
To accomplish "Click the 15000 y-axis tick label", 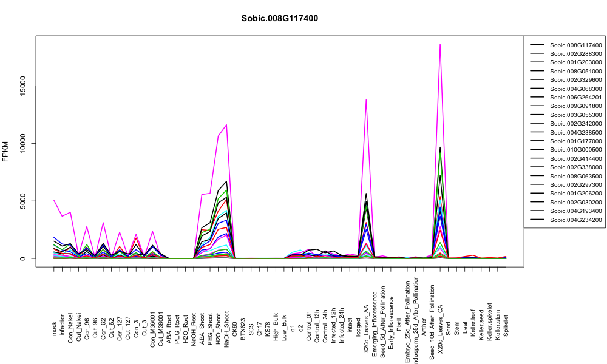I will point(23,86).
